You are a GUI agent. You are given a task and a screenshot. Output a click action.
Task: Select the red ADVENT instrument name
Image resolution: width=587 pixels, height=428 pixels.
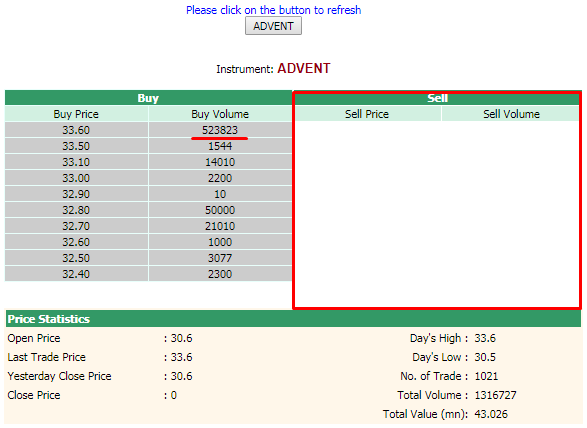coord(304,69)
